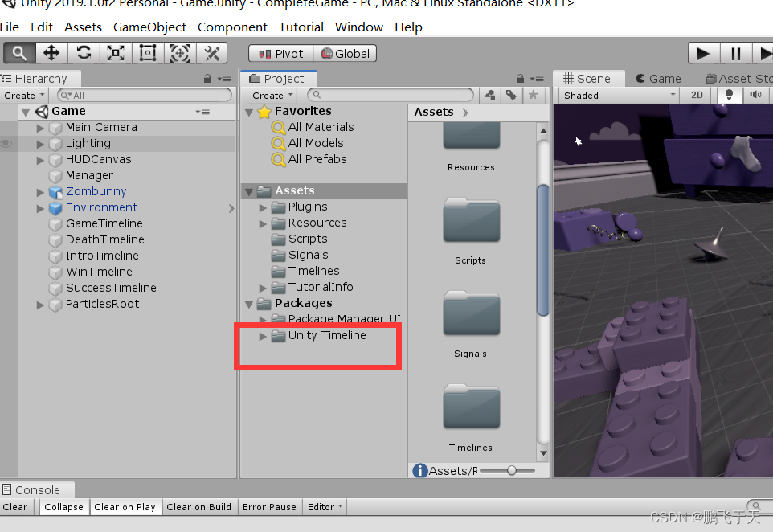This screenshot has height=532, width=773.
Task: Clear the Console
Action: (x=15, y=507)
